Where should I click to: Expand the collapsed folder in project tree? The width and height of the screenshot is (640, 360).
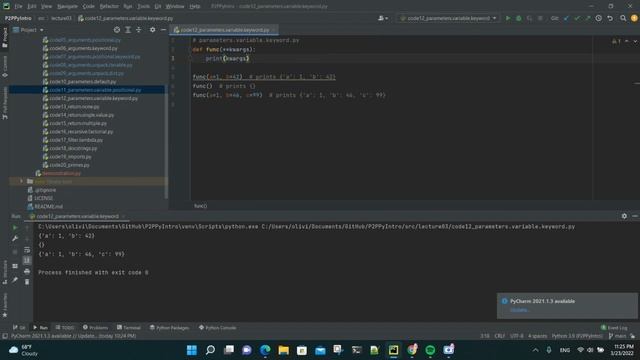[22, 181]
